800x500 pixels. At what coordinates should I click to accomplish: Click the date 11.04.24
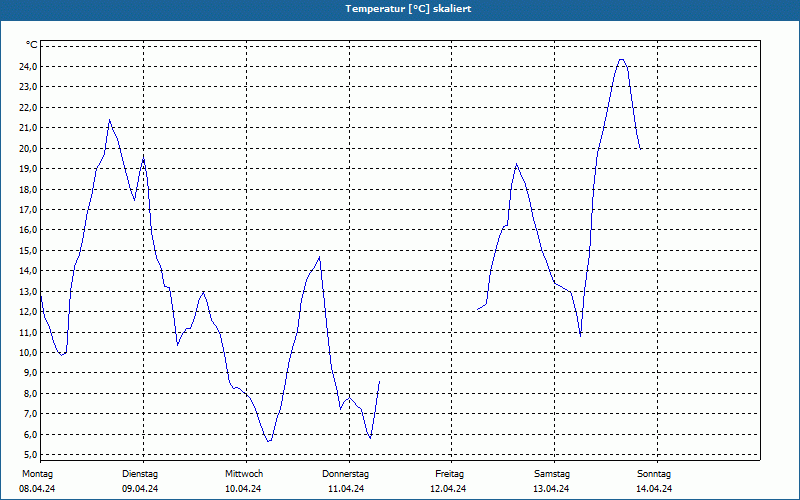[346, 489]
